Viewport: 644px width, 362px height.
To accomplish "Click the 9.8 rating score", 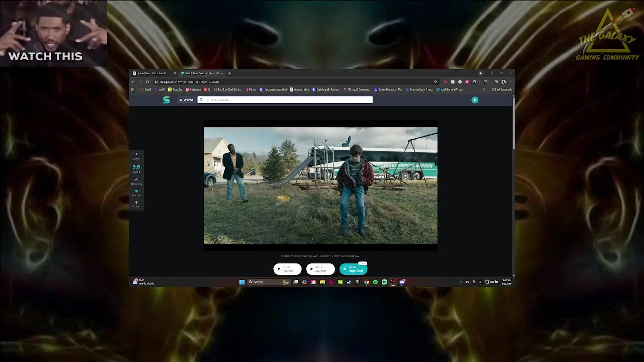I will coord(136,167).
